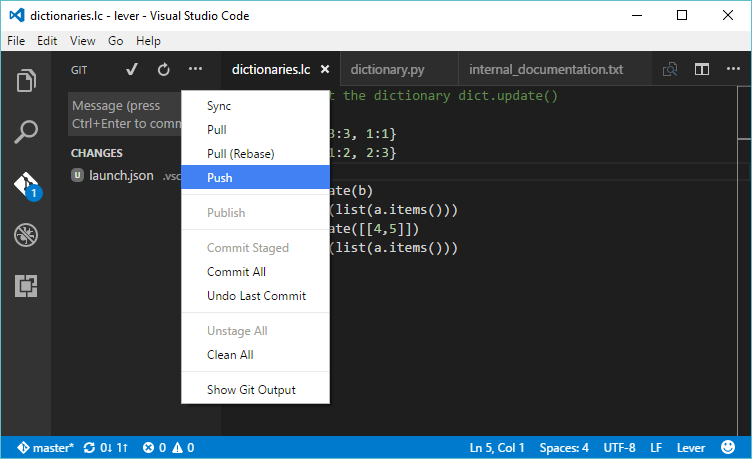The image size is (752, 459).
Task: Click the commit message input box
Action: (124, 115)
